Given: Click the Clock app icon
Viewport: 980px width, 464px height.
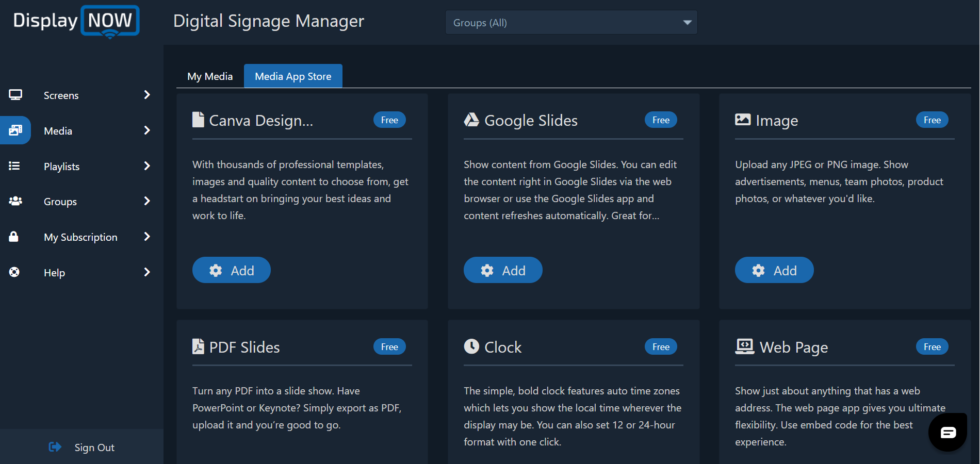Looking at the screenshot, I should [471, 346].
